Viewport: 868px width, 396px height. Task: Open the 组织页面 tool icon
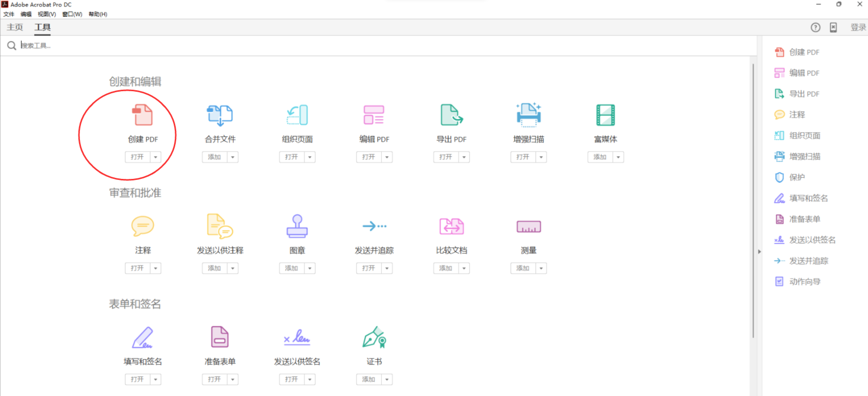pos(297,115)
